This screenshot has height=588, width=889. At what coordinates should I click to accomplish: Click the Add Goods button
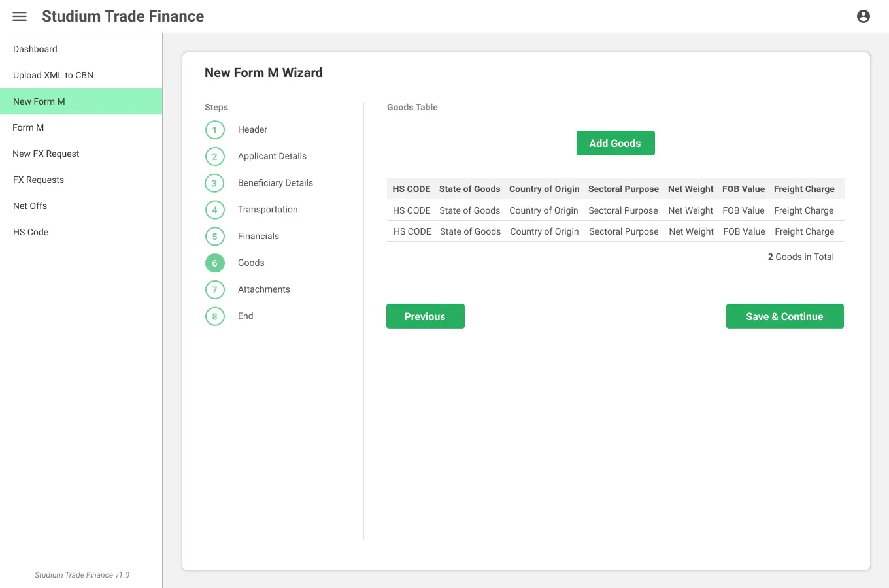coord(615,143)
